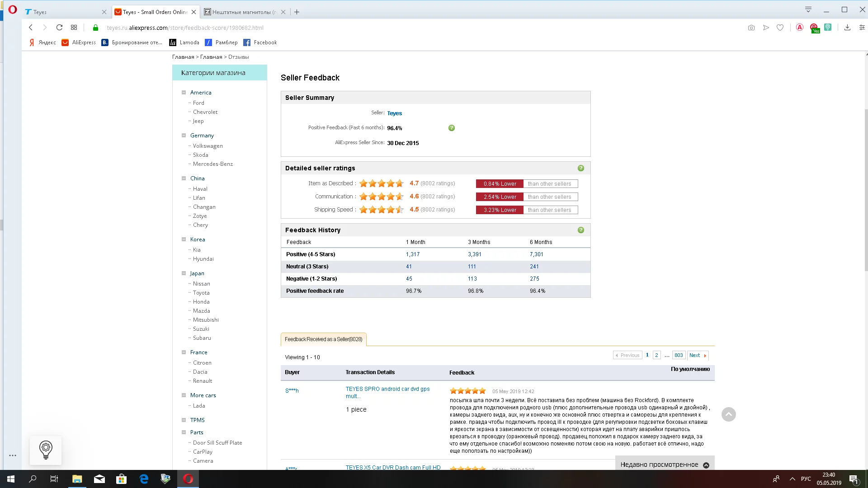Switch to the first Teyes tab

(x=66, y=12)
